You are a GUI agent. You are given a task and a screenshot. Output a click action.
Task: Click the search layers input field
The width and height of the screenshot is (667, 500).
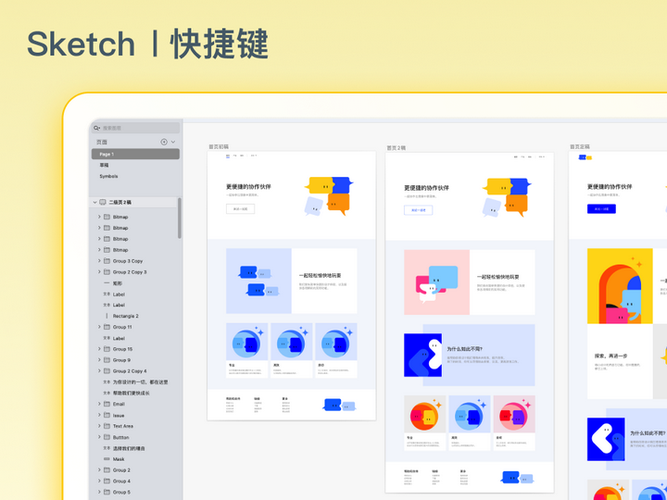(x=136, y=128)
